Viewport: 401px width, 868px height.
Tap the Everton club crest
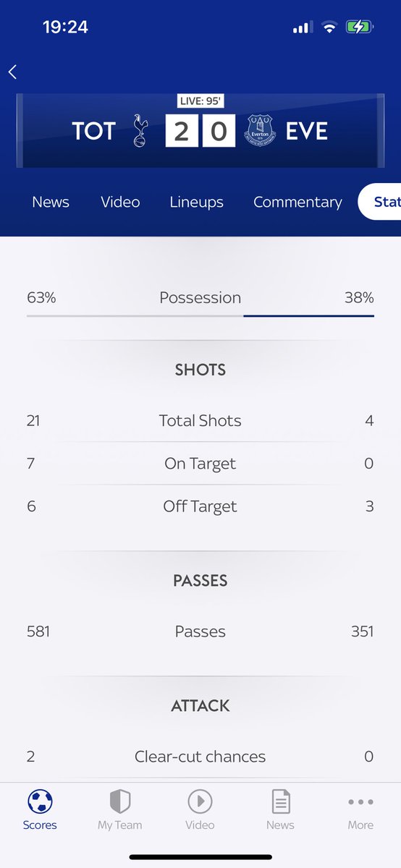click(260, 131)
